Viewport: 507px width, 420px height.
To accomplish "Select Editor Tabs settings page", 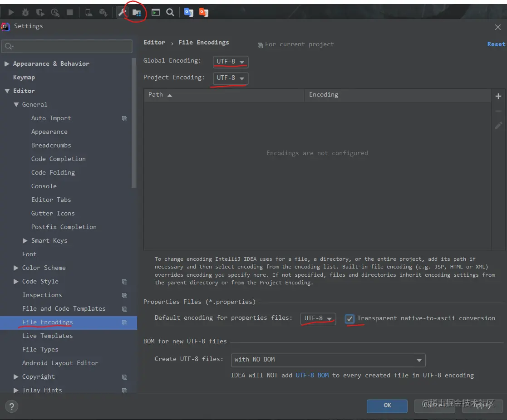I will [51, 200].
